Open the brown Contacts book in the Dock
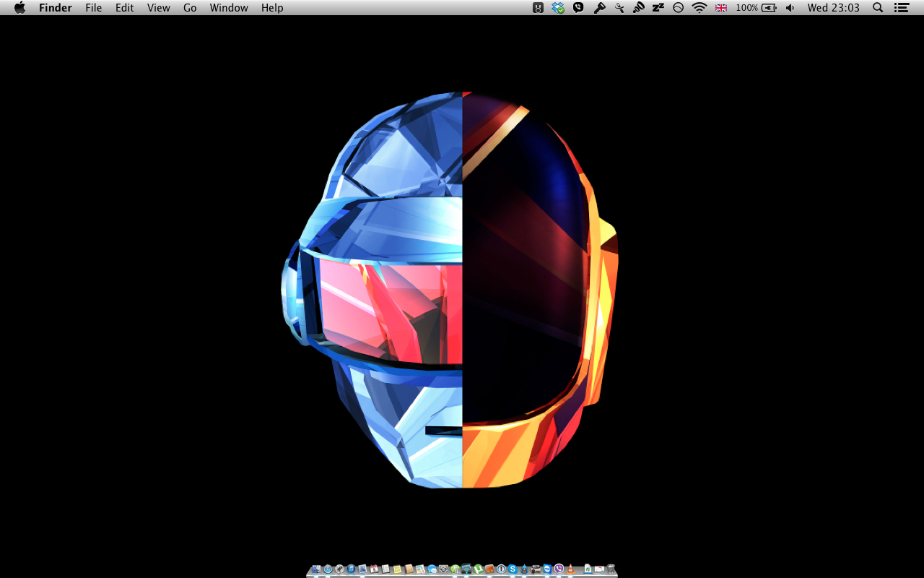The image size is (924, 578). [x=409, y=569]
